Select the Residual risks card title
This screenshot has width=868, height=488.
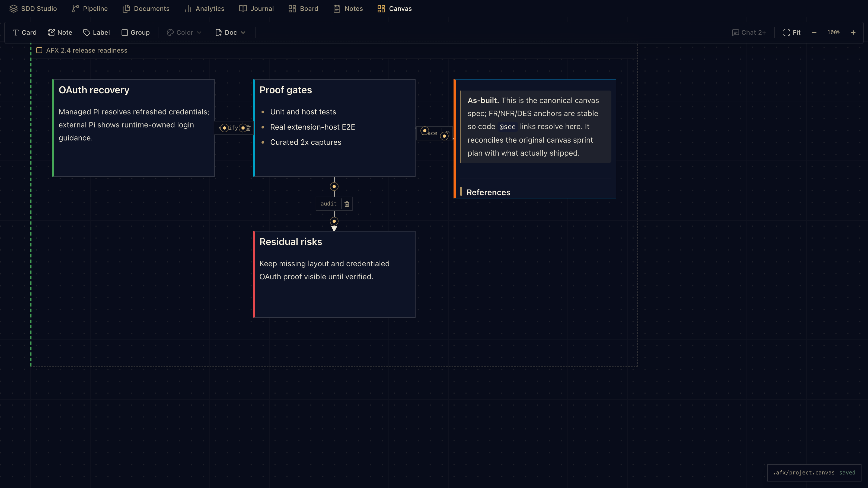(x=291, y=242)
